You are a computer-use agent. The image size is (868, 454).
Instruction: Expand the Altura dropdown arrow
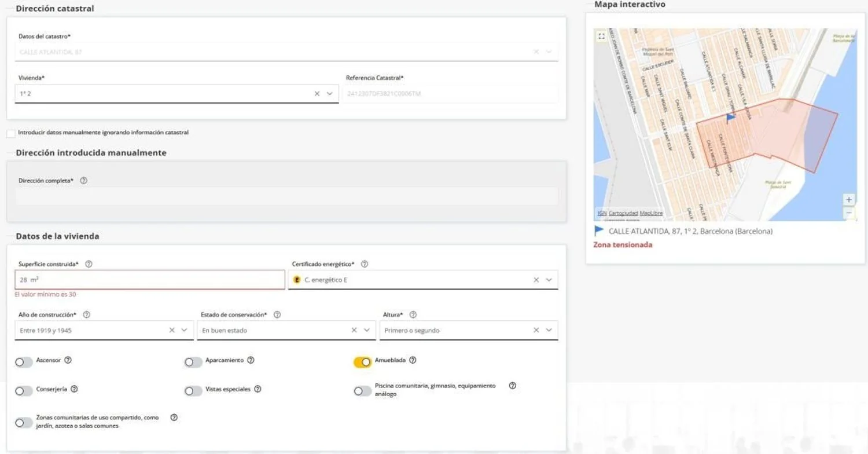(x=549, y=330)
